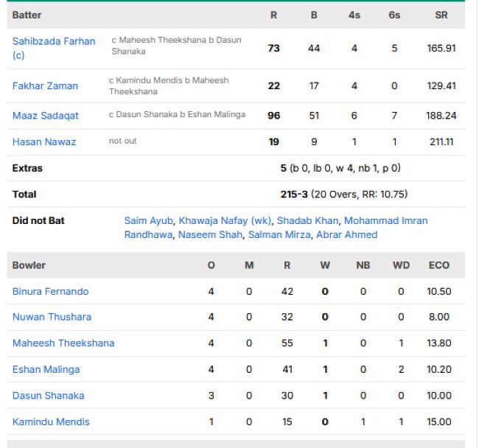The height and width of the screenshot is (448, 479).
Task: Click the WD column header
Action: click(x=401, y=265)
